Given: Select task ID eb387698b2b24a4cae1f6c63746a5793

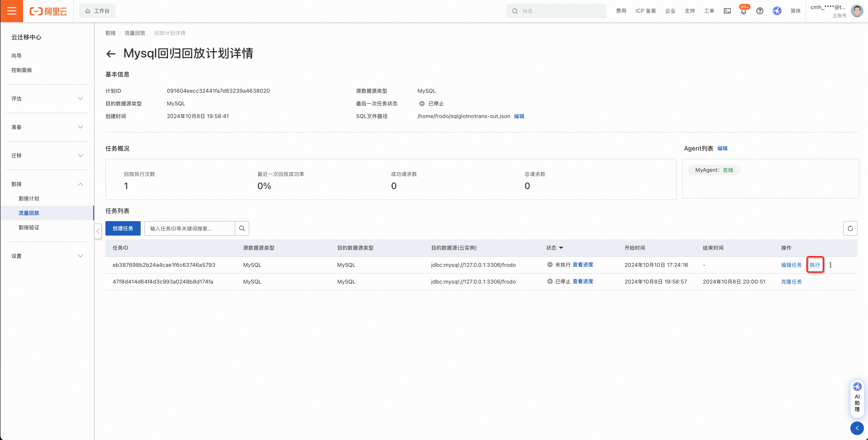Looking at the screenshot, I should pos(164,265).
